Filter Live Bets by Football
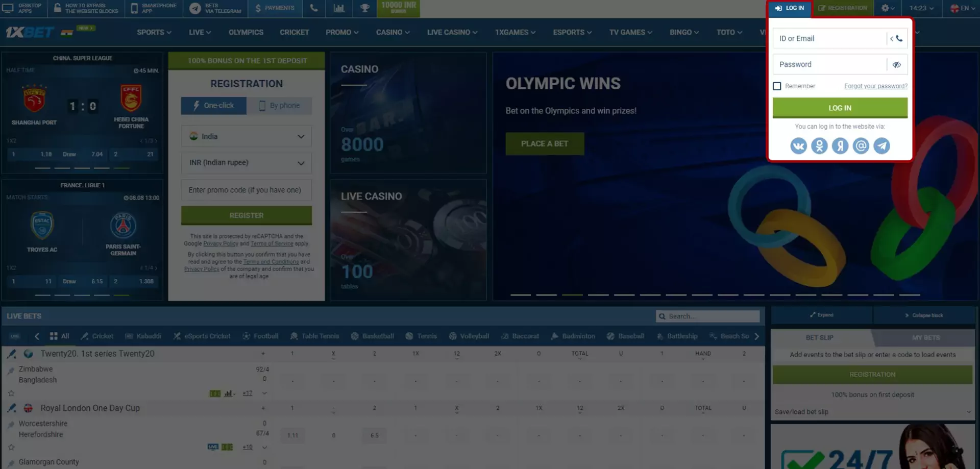 (260, 336)
